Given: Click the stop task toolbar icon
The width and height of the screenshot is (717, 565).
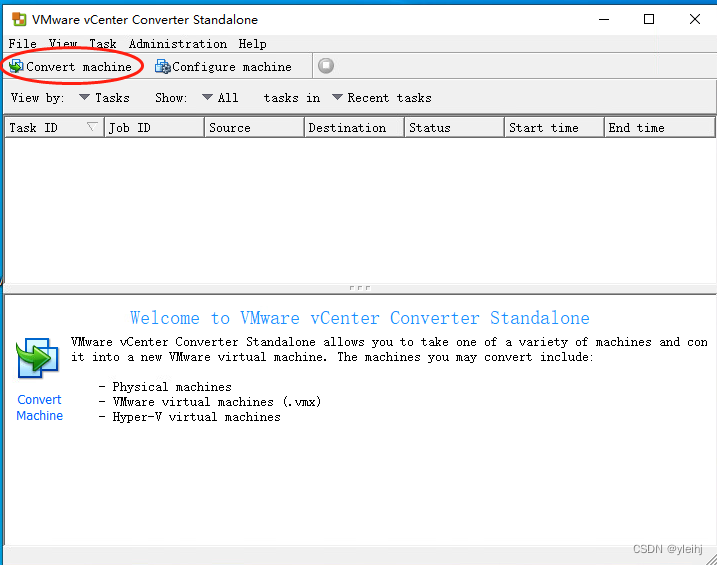Looking at the screenshot, I should (x=326, y=66).
